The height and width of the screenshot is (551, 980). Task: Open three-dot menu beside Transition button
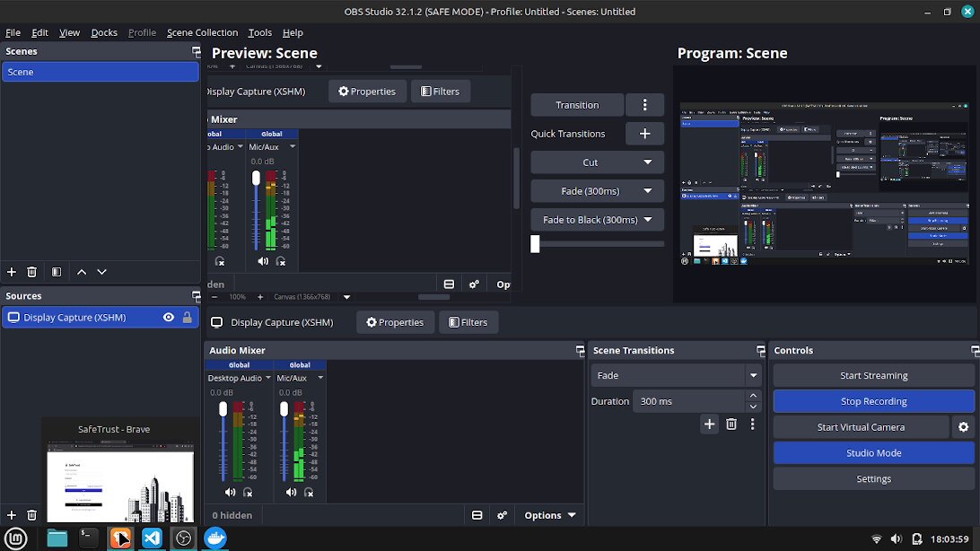[x=645, y=105]
